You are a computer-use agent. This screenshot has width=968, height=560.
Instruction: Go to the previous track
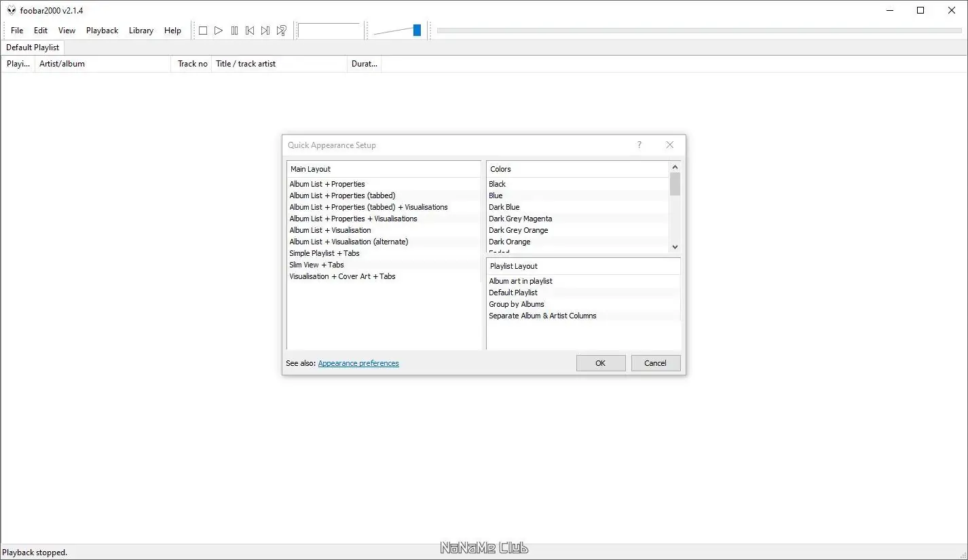250,31
